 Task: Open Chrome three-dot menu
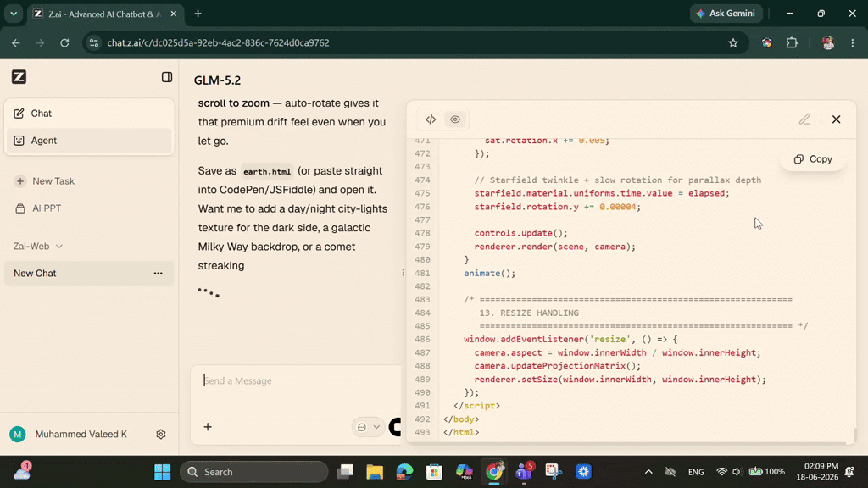click(x=853, y=42)
